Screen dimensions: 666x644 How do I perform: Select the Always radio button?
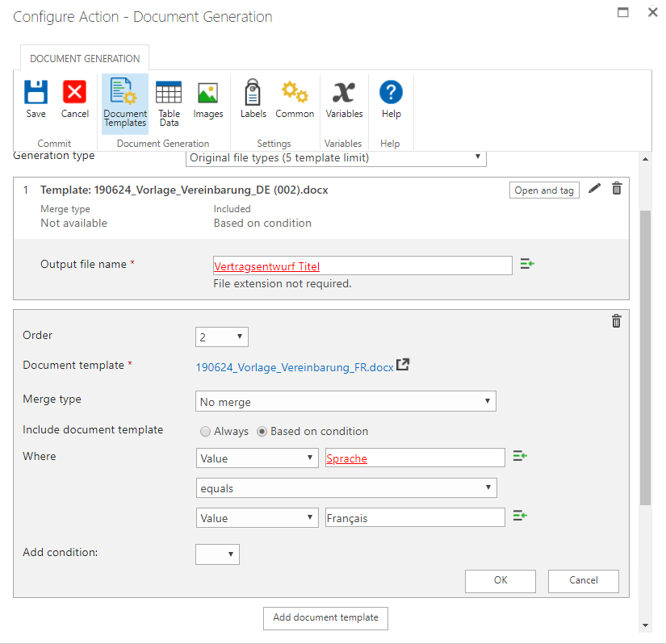pyautogui.click(x=205, y=431)
